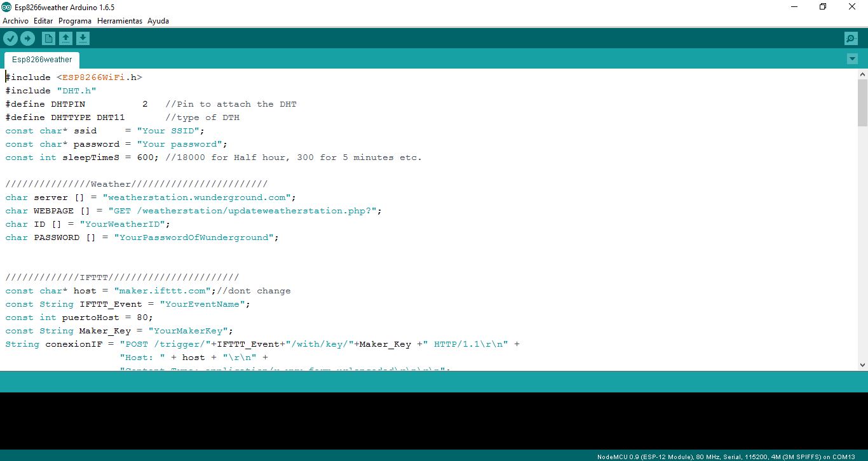
Task: Click the scrollbar down arrow
Action: [x=862, y=365]
